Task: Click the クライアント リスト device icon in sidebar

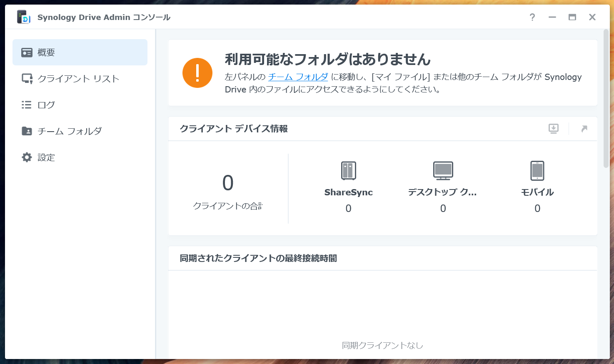Action: pyautogui.click(x=26, y=78)
